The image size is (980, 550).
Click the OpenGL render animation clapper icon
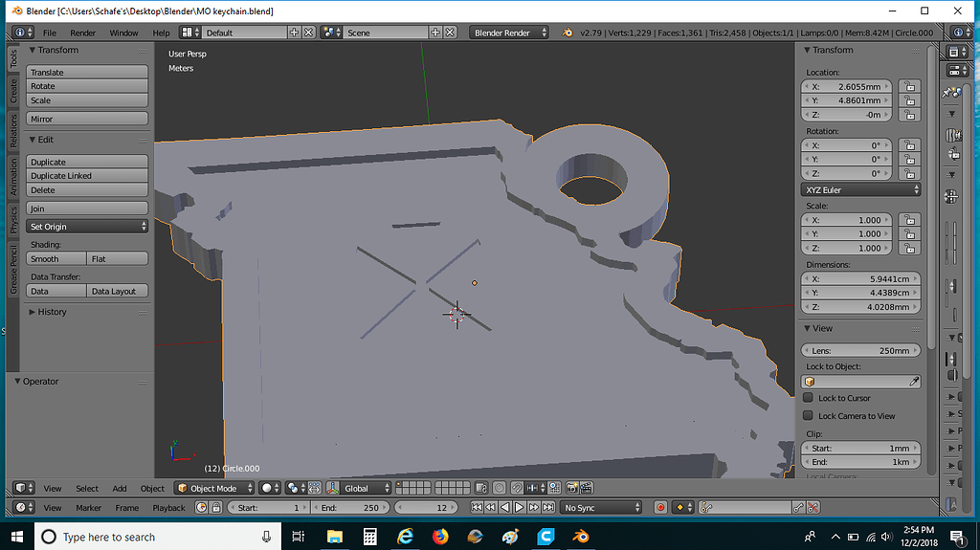[x=587, y=488]
